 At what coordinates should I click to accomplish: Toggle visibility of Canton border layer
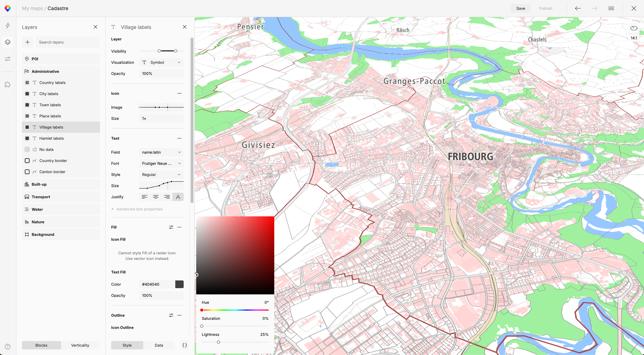coord(27,172)
